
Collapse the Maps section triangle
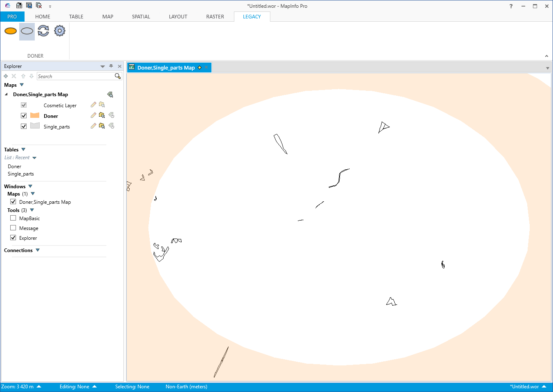(22, 85)
